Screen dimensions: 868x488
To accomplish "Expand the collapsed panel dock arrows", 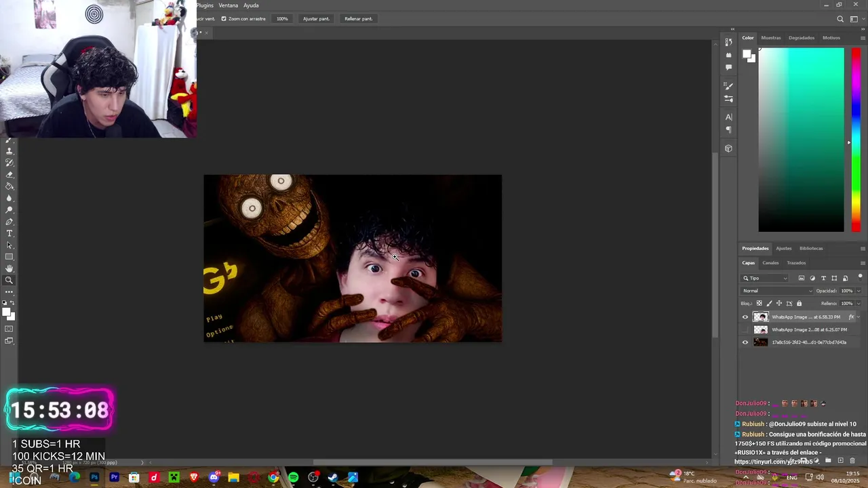I will [x=732, y=29].
